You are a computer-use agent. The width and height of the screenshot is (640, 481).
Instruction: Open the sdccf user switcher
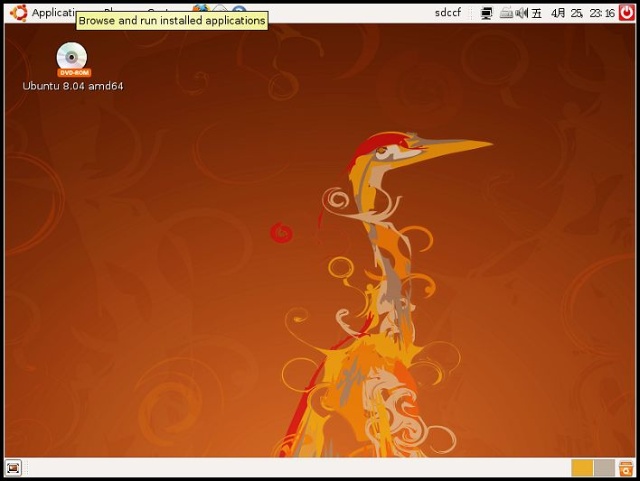pyautogui.click(x=448, y=13)
